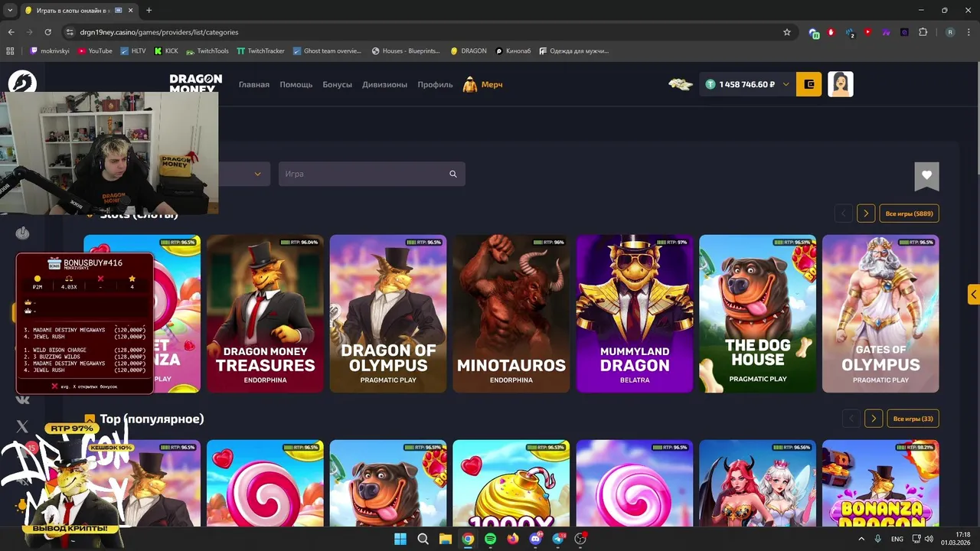
Task: Open Minotauros game thumbnail
Action: tap(511, 314)
